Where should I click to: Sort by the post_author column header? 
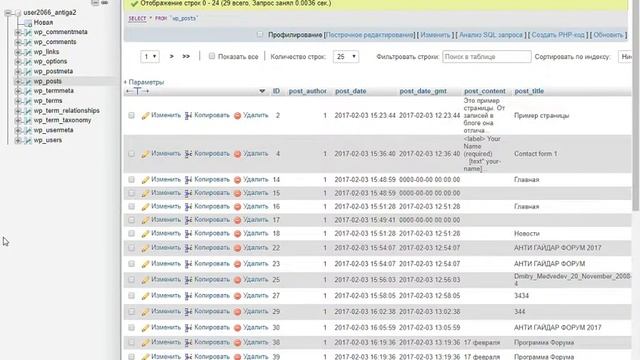[x=308, y=91]
